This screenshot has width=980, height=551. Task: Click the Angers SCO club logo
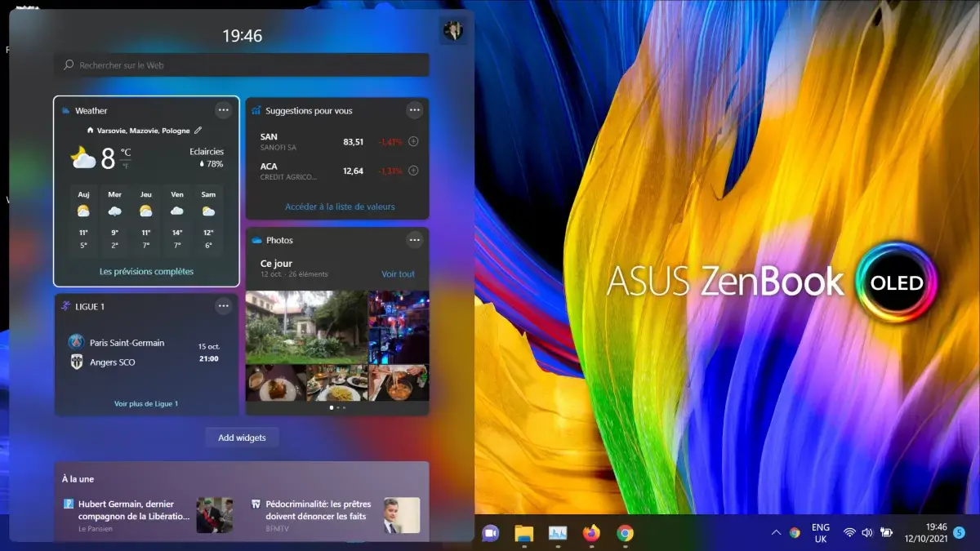(76, 362)
